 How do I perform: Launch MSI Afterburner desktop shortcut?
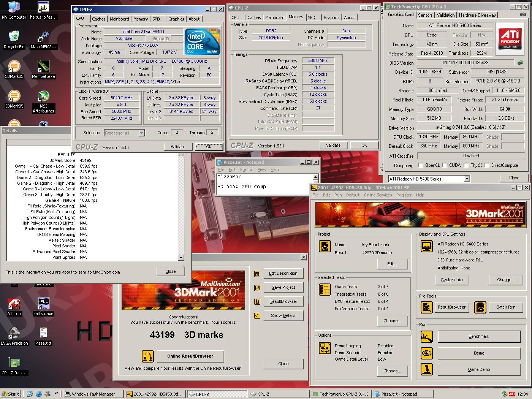[43, 101]
